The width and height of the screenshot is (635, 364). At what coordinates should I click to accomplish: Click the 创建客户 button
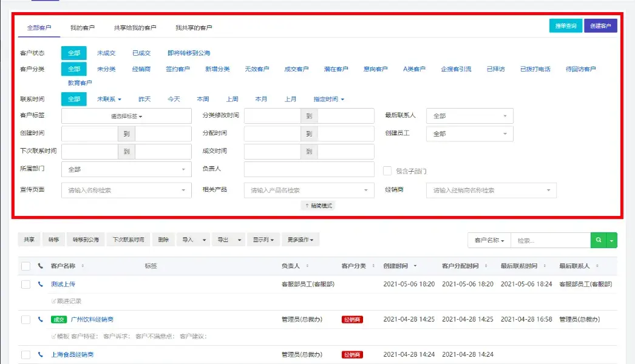point(600,25)
